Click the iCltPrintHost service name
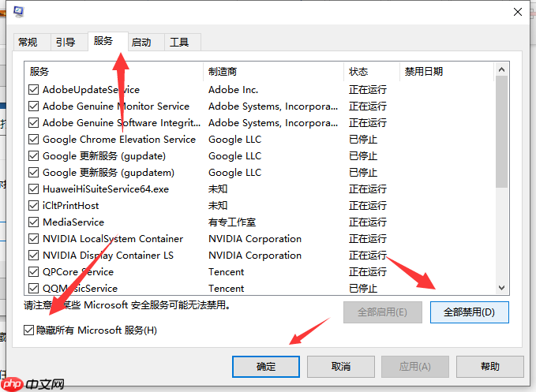This screenshot has height=392, width=536. pos(71,206)
